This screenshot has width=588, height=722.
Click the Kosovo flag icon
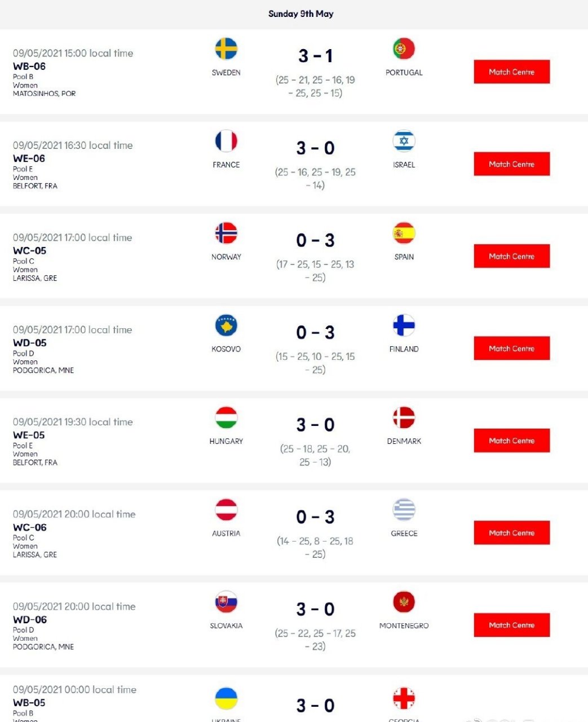pos(226,325)
